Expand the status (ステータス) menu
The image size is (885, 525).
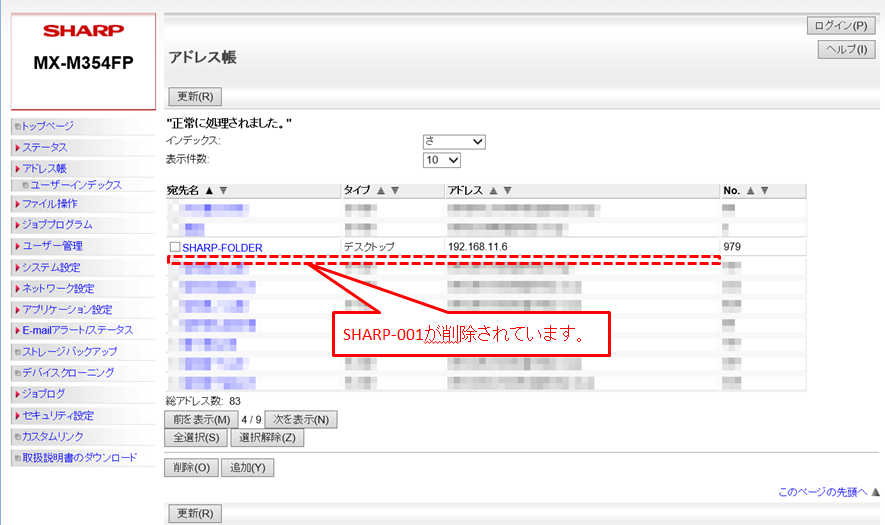pyautogui.click(x=45, y=147)
